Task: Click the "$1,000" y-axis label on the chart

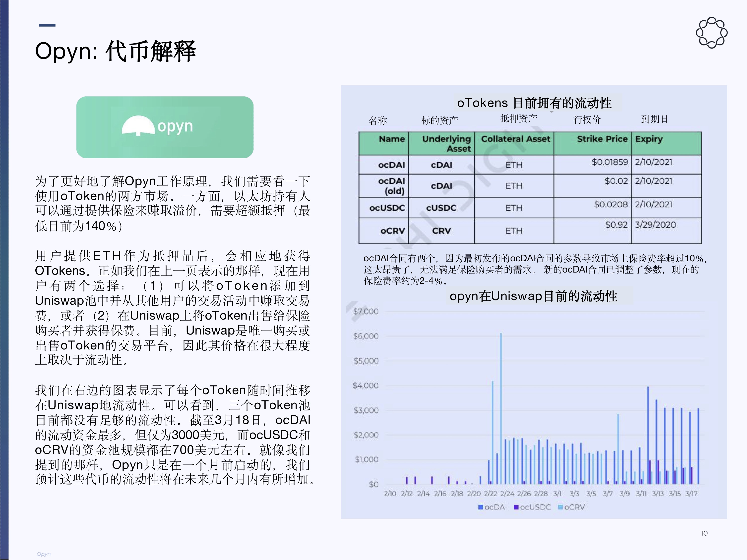Action: [x=367, y=459]
